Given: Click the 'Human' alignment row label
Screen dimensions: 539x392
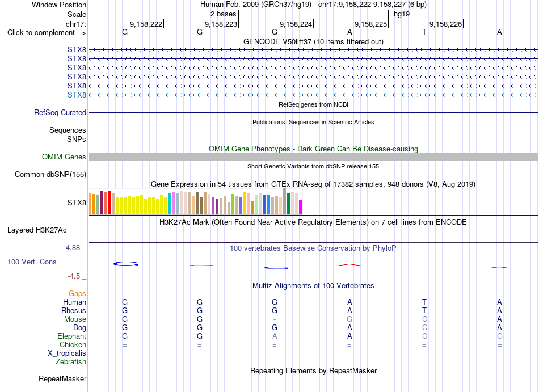Looking at the screenshot, I should click(74, 302).
